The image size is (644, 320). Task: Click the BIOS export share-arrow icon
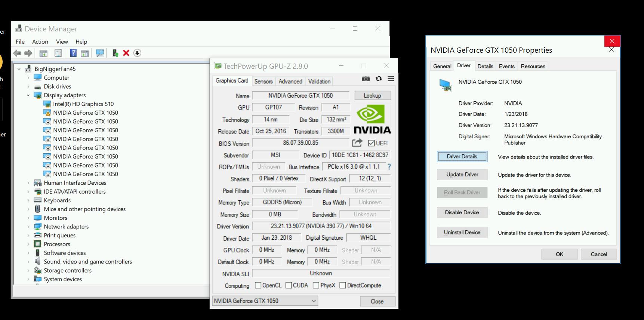pos(357,143)
